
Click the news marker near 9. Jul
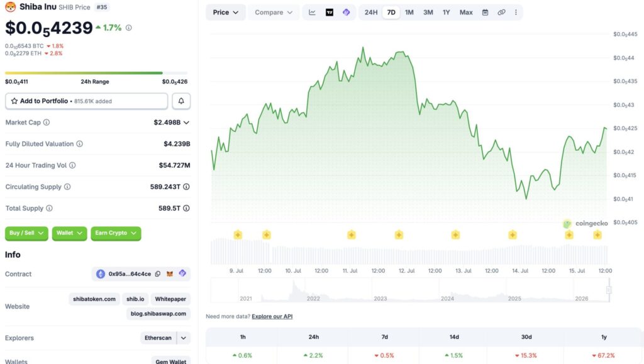[x=238, y=234]
